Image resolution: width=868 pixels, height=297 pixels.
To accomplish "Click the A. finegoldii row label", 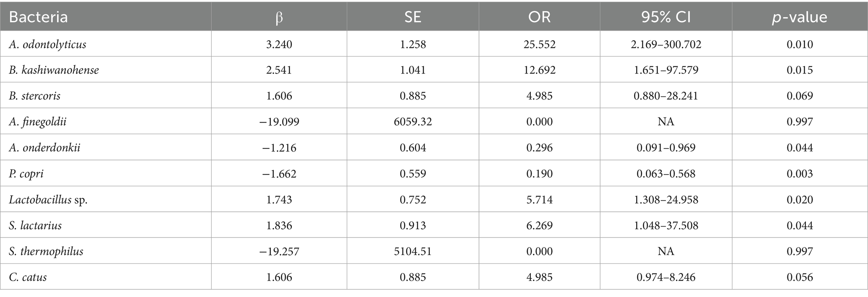I will [x=38, y=122].
